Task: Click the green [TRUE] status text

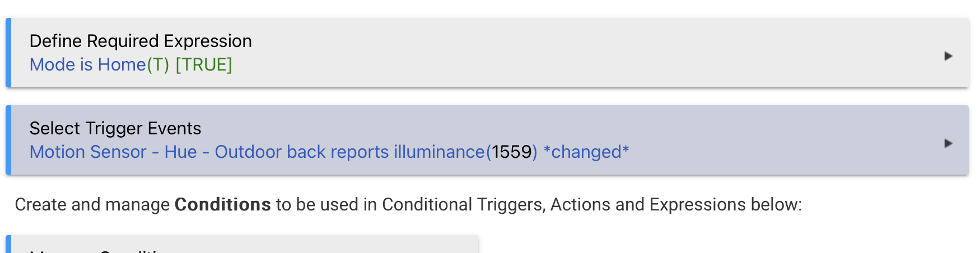Action: [x=204, y=65]
